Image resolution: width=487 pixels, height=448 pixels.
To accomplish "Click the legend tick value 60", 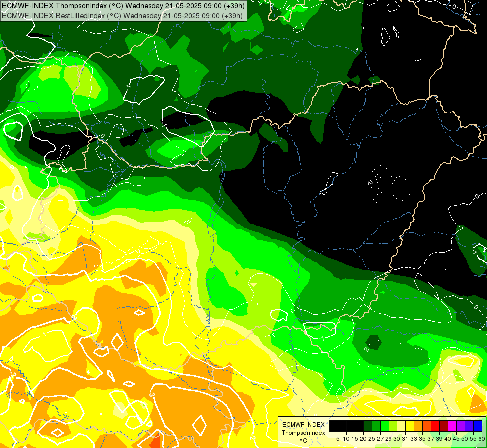I will (482, 439).
